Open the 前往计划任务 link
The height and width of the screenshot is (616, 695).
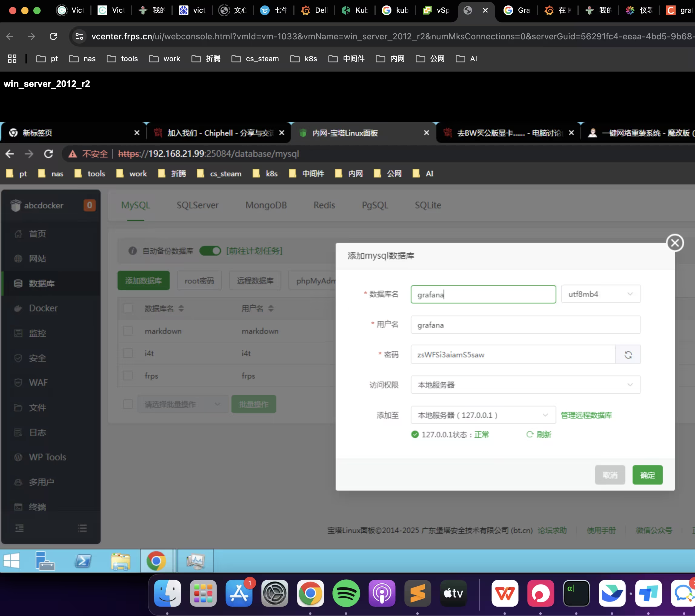coord(254,251)
